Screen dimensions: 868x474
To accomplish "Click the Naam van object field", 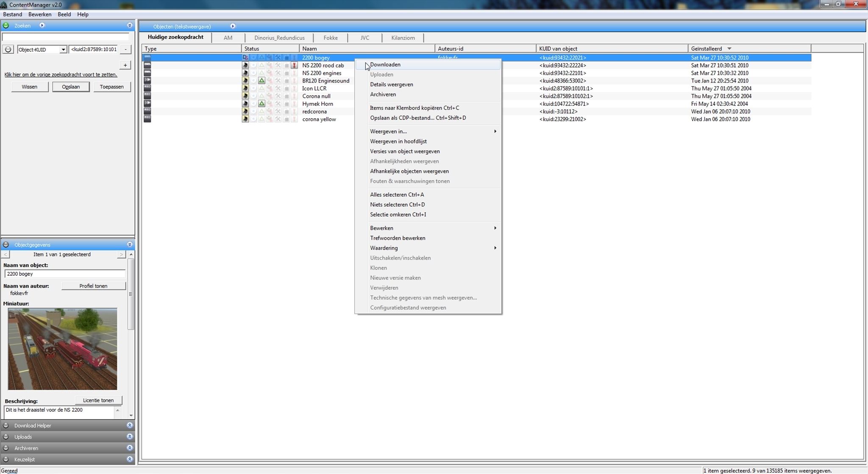I will coord(65,274).
